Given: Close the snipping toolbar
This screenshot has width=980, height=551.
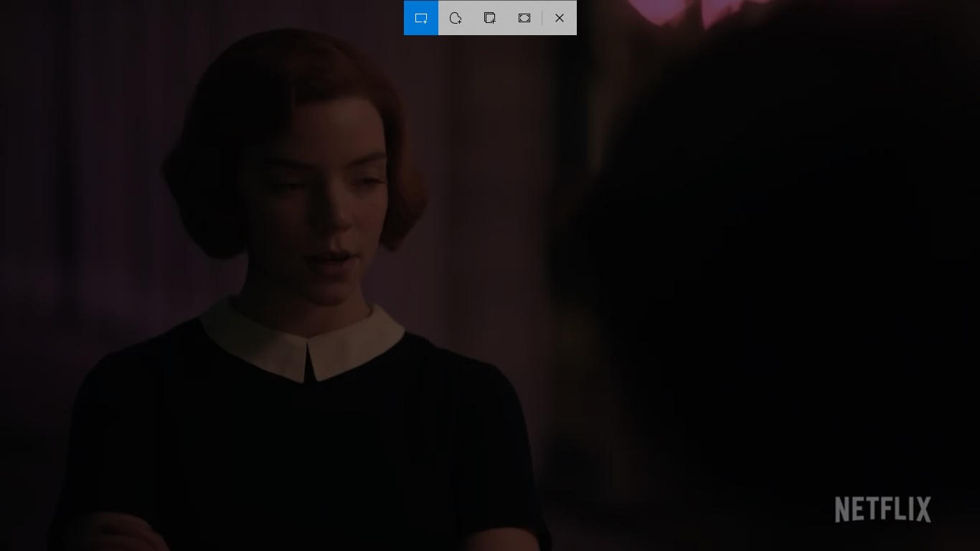Looking at the screenshot, I should 560,18.
